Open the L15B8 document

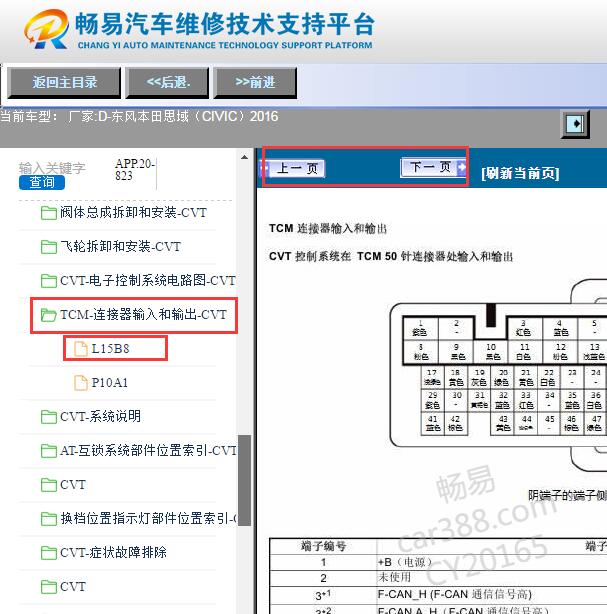click(x=110, y=349)
